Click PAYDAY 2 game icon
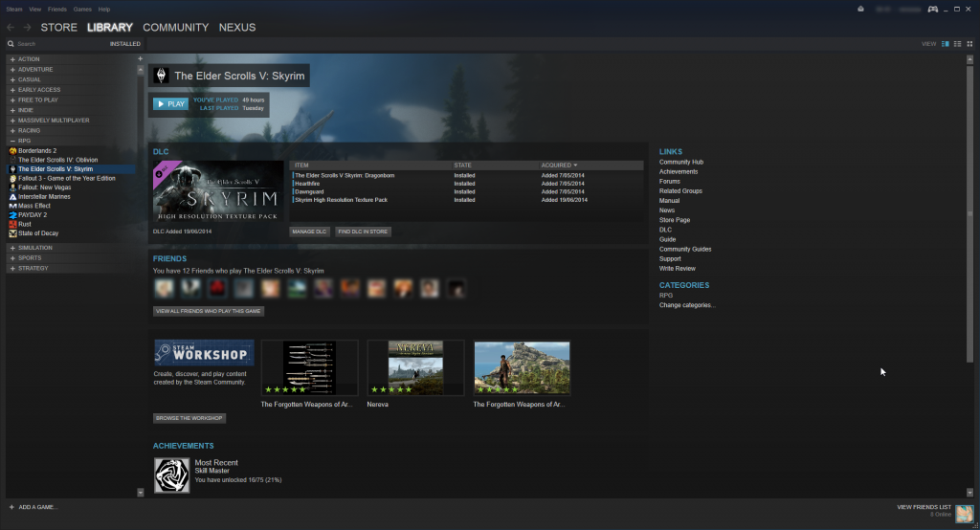Viewport: 980px width, 530px height. [x=12, y=215]
